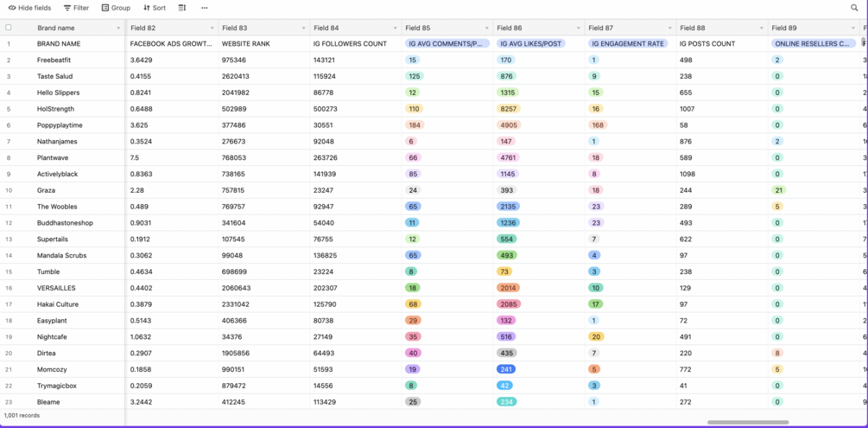Click the Hide fields button
The width and height of the screenshot is (868, 428).
tap(29, 8)
